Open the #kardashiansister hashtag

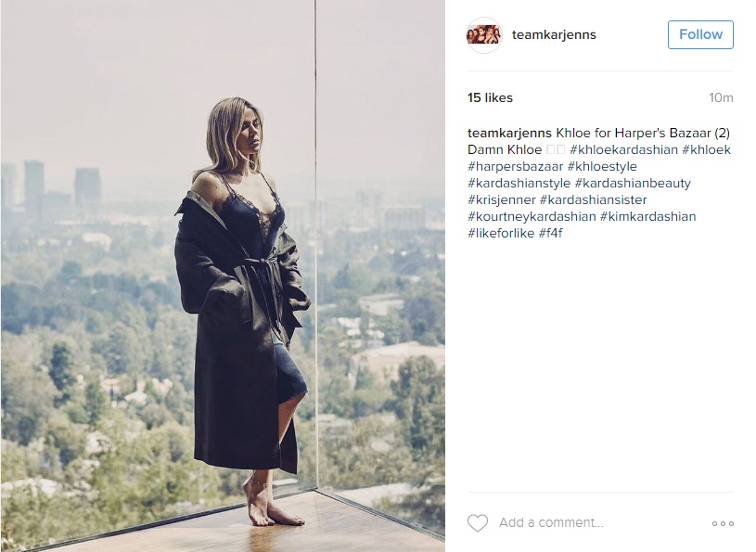pos(593,200)
